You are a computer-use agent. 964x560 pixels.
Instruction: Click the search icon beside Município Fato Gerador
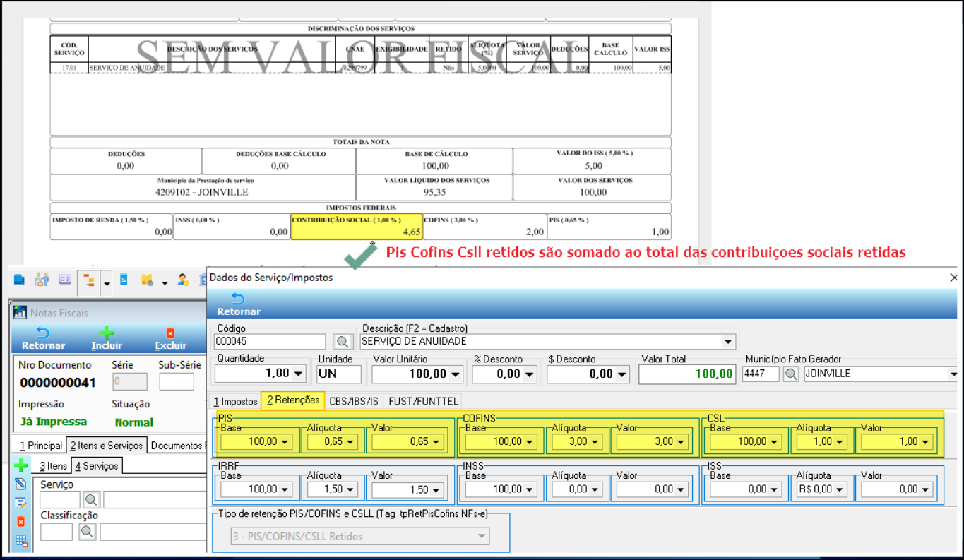(x=791, y=374)
